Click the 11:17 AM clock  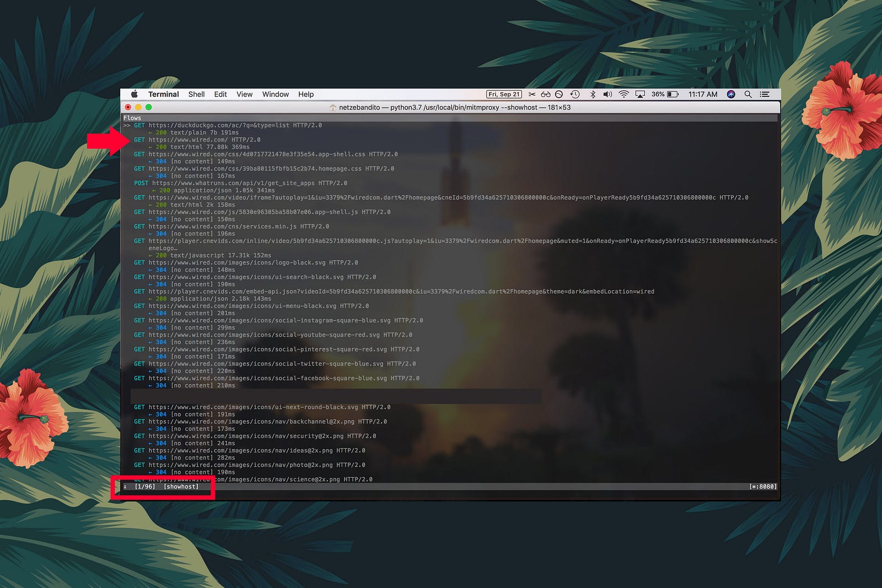point(703,94)
